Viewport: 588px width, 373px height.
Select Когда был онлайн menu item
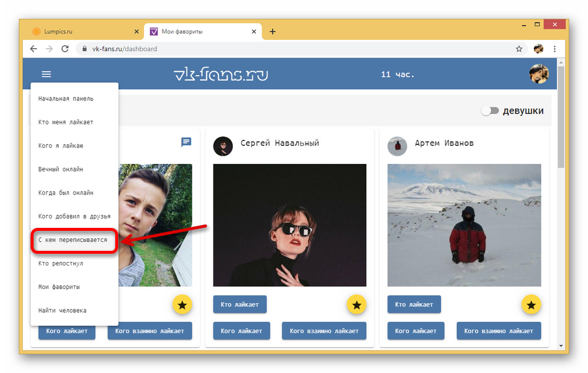pos(74,193)
